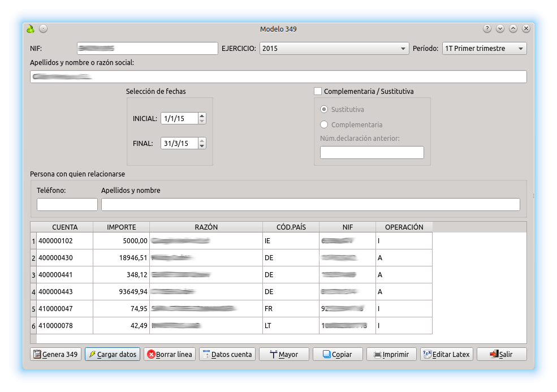Select the Sustitutiva radio button
Screen dimensions: 557x392
[x=324, y=110]
